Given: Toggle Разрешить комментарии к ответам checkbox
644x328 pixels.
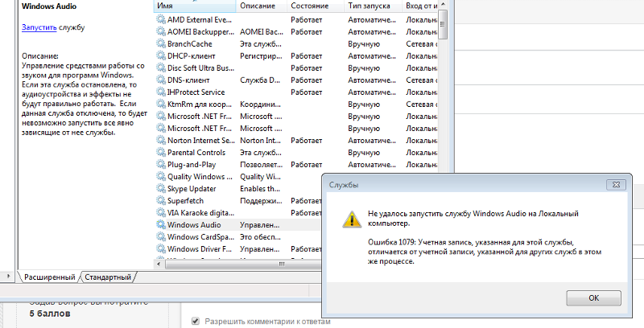Looking at the screenshot, I should click(x=196, y=321).
